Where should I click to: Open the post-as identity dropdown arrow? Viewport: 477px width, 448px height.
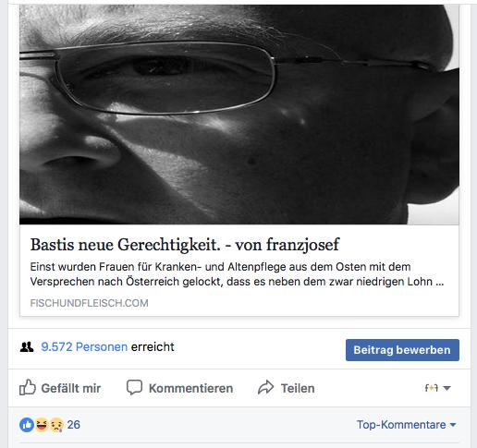click(446, 388)
